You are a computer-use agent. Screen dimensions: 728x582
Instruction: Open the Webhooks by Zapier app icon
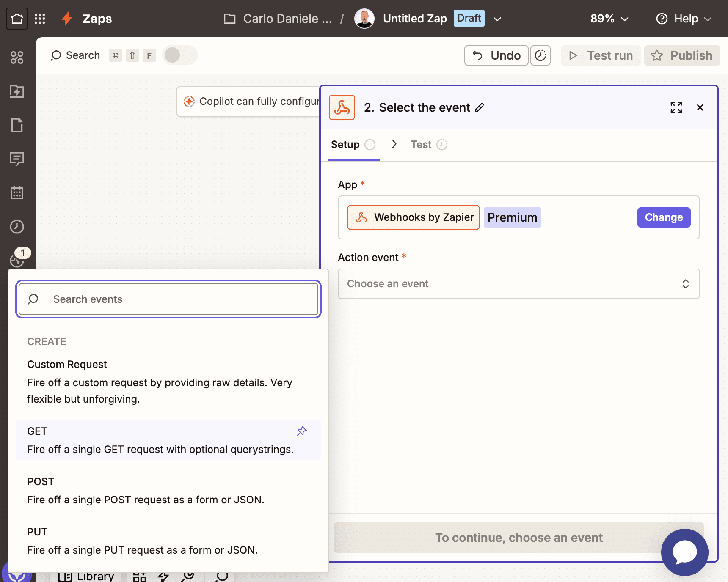click(342, 107)
